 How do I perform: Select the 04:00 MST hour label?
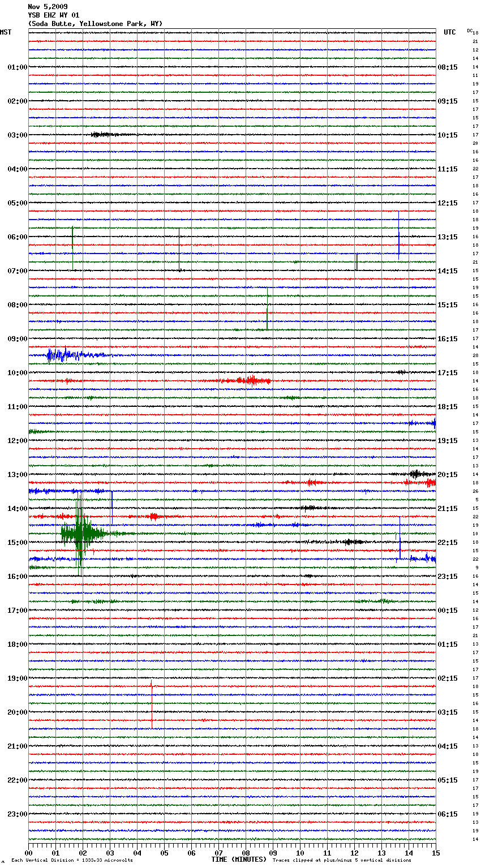18,169
